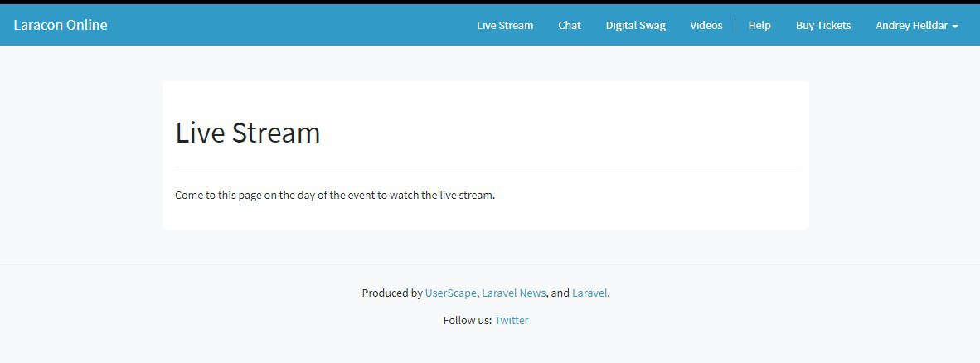Open the Chat page
Viewport: 980px width, 363px height.
coord(570,26)
